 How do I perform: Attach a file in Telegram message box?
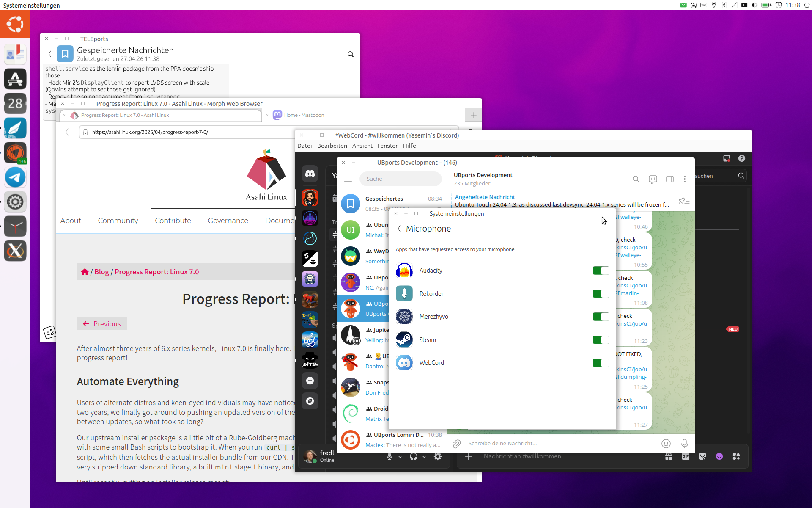tap(457, 444)
